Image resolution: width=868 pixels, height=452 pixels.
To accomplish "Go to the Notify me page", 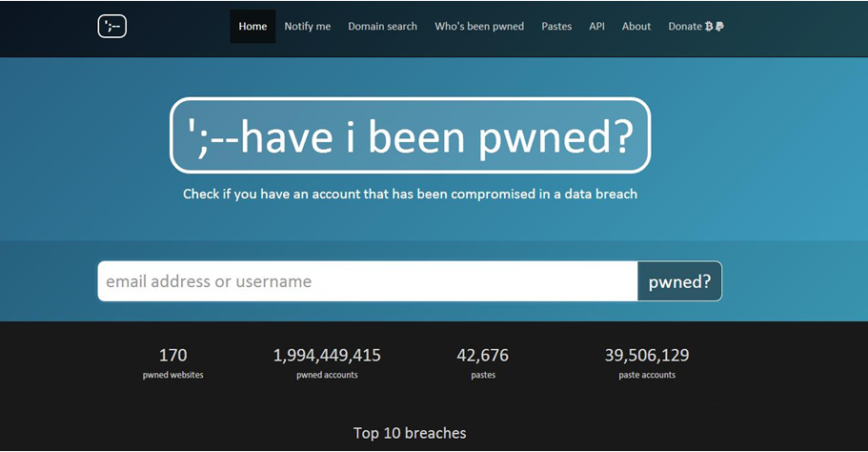I will (307, 27).
